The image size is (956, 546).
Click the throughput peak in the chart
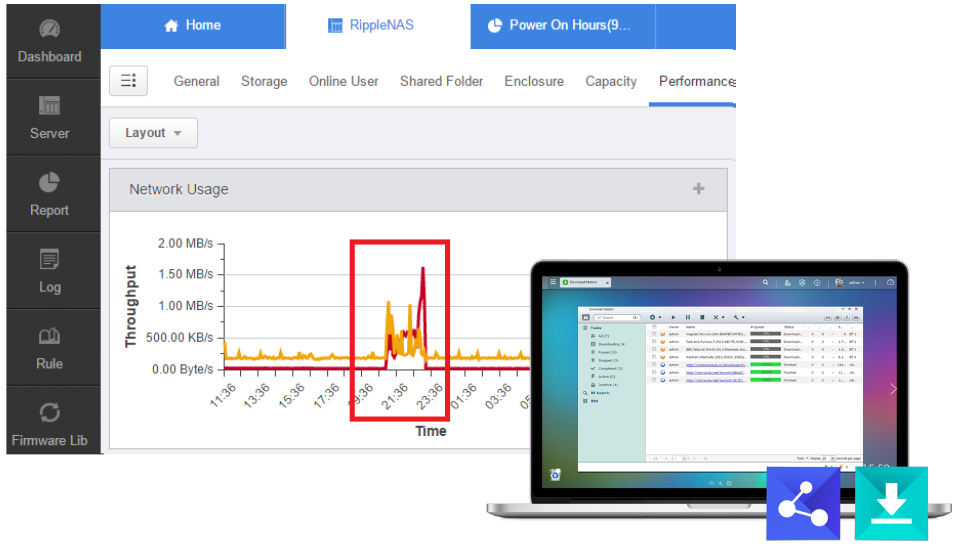click(423, 268)
